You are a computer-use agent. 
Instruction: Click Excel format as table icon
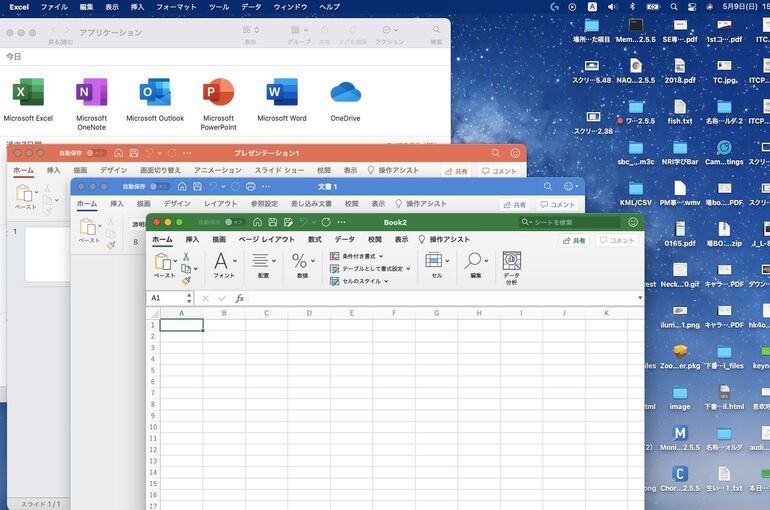(x=334, y=268)
